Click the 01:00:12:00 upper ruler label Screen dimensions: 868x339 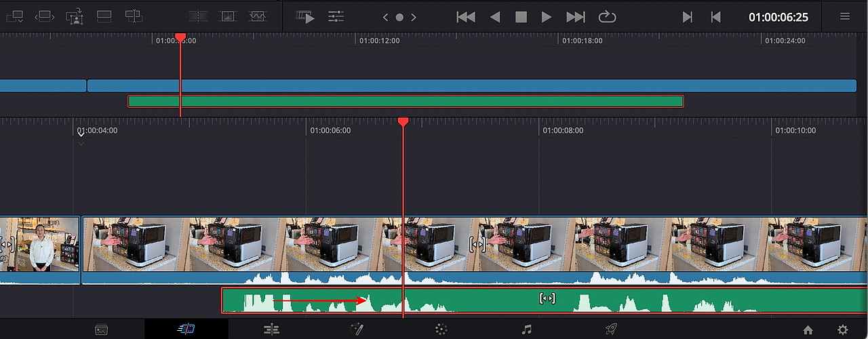pos(379,41)
